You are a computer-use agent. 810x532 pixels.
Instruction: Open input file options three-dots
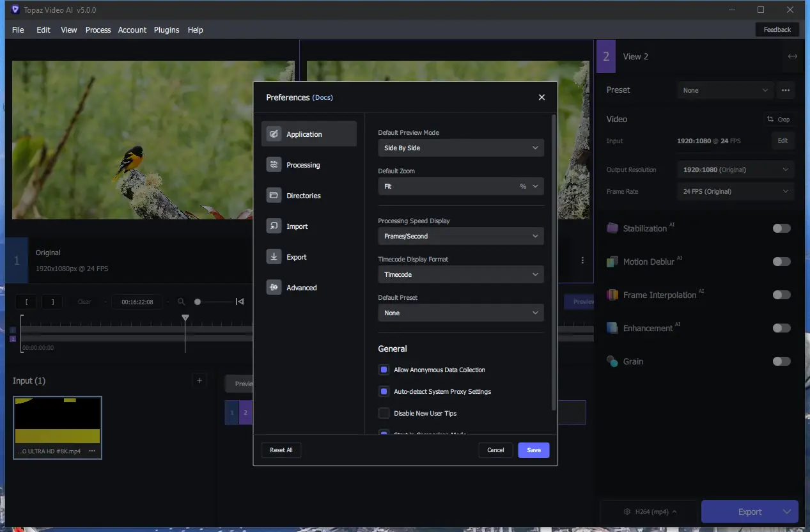92,451
